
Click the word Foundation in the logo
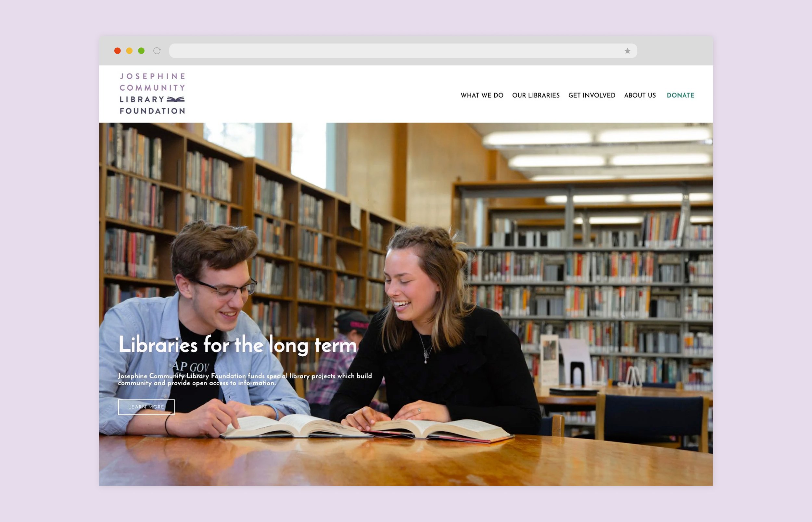[153, 111]
